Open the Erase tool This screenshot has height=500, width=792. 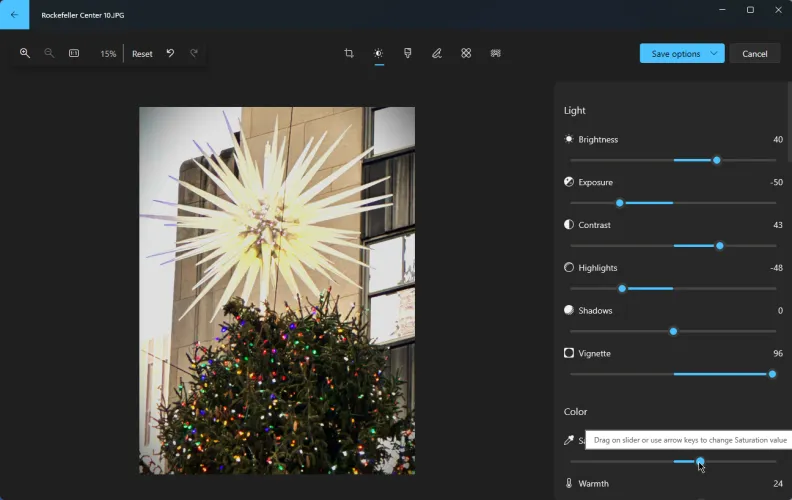[466, 53]
